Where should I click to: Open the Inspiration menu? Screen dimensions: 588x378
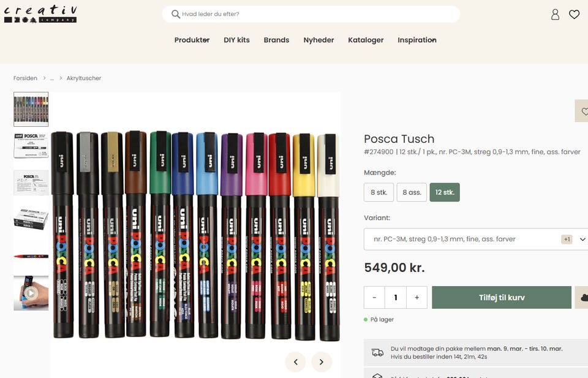point(417,40)
